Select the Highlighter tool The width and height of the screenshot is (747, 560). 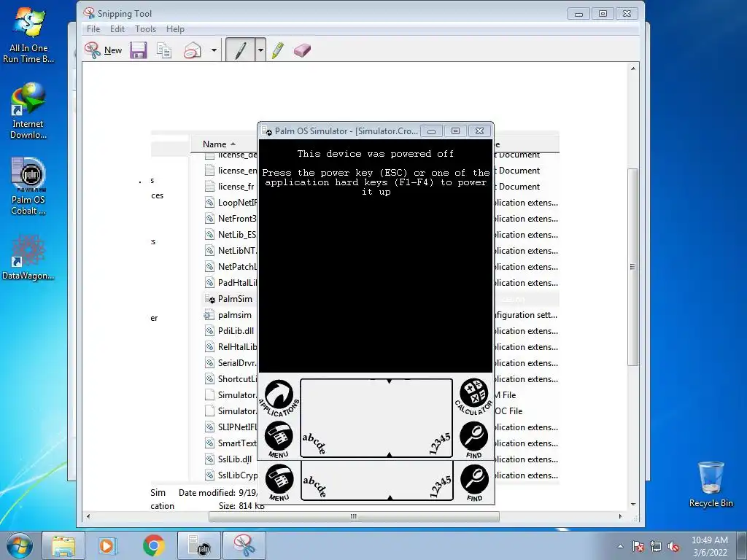click(x=278, y=50)
